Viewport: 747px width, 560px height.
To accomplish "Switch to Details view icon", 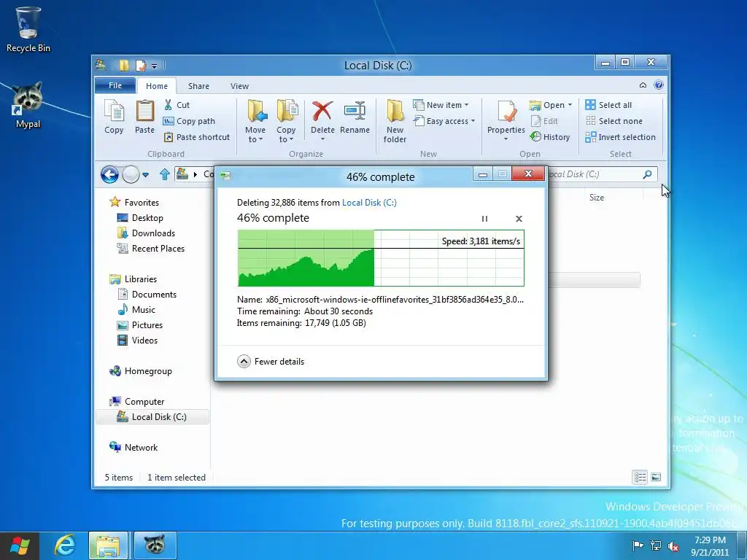I will click(640, 477).
